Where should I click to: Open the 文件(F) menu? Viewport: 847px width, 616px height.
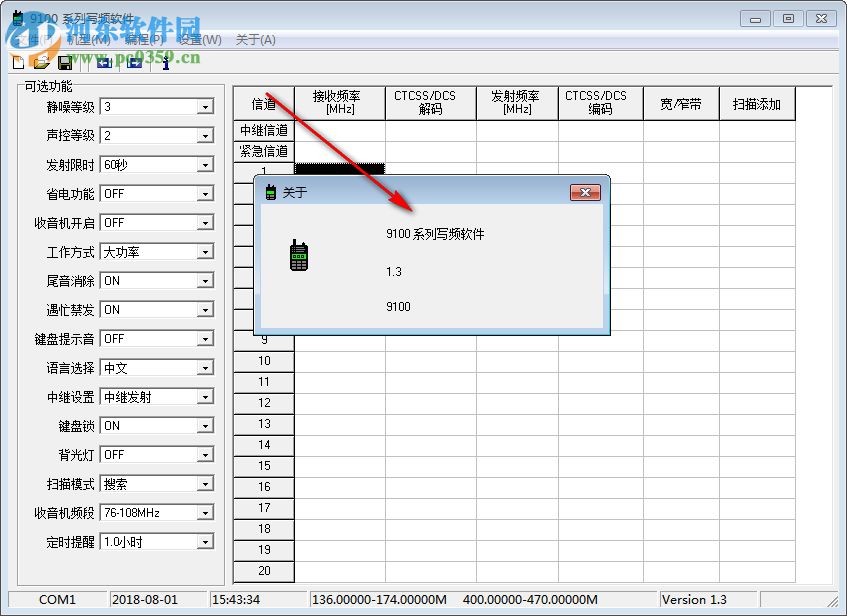(33, 39)
